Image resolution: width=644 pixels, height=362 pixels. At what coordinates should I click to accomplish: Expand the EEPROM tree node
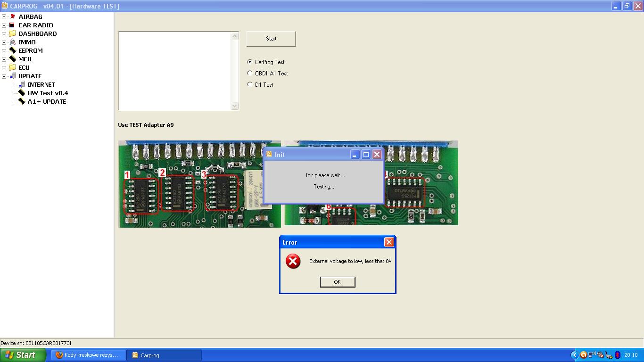click(4, 50)
